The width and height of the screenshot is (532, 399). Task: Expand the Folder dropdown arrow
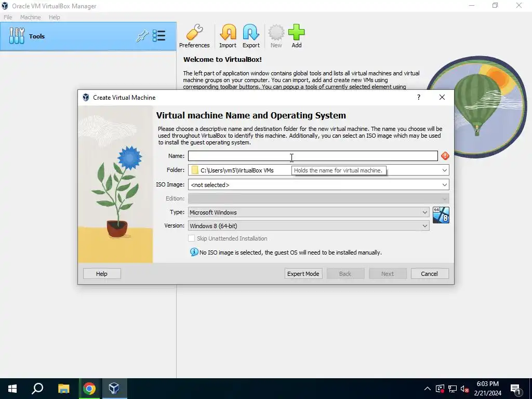(x=445, y=170)
